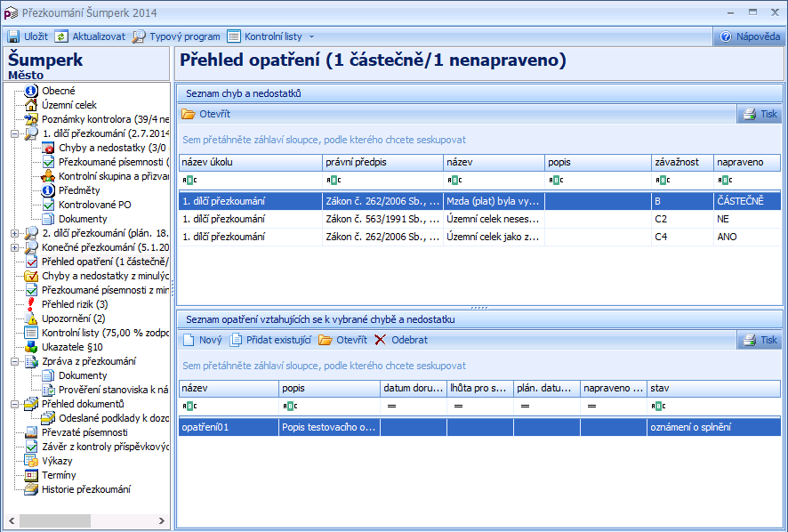788x532 pixels.
Task: Select the row with závažnost C2
Action: 479,219
